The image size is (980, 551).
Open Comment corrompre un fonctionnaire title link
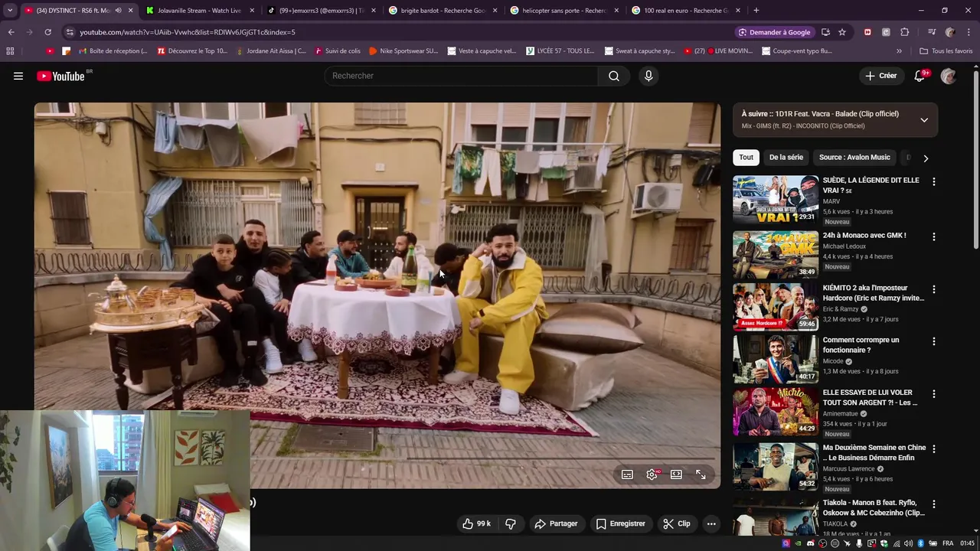pyautogui.click(x=861, y=345)
